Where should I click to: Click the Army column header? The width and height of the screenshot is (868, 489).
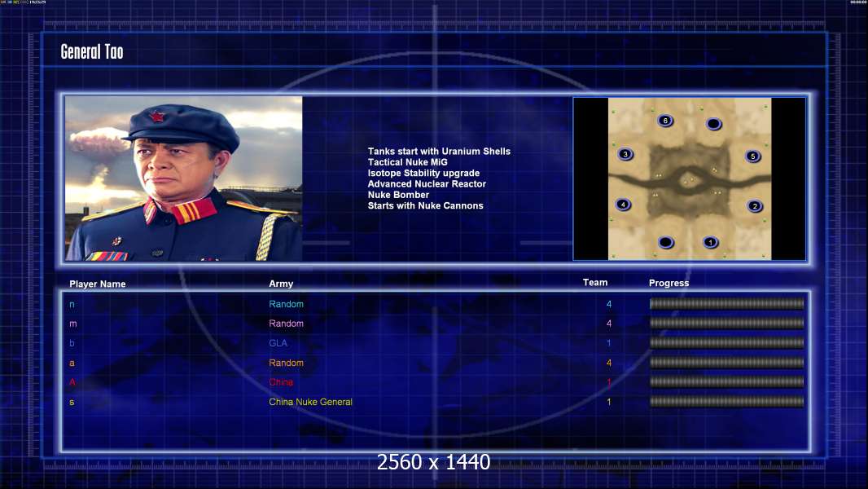click(x=281, y=284)
